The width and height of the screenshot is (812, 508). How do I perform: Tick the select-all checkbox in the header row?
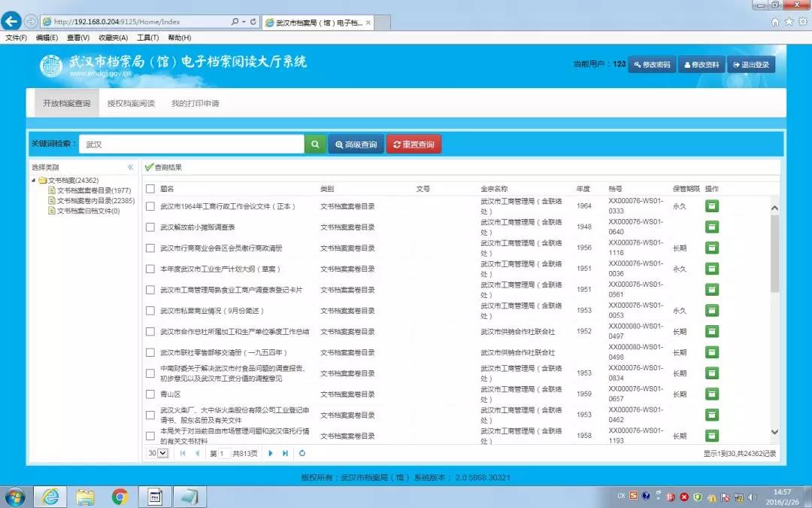(150, 189)
